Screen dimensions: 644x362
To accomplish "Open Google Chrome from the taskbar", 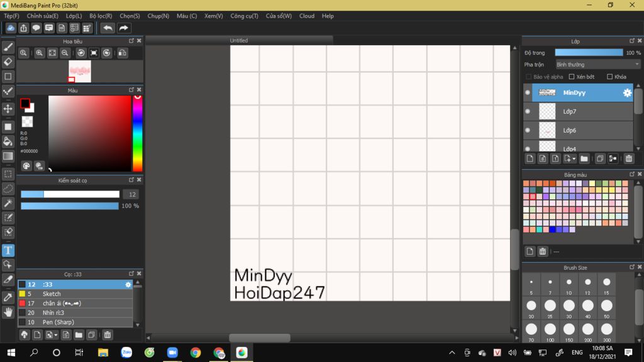I will (196, 353).
